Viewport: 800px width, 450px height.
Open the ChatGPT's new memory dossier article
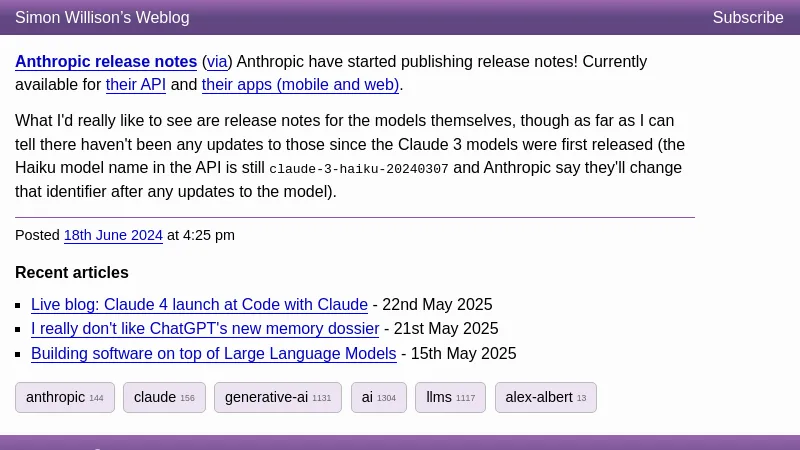[x=205, y=329]
